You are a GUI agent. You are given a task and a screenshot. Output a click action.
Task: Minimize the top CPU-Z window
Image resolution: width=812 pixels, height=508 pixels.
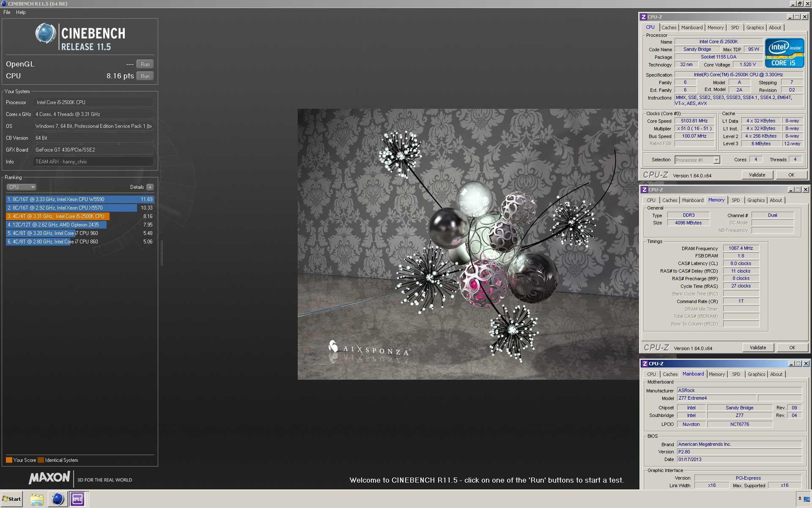pyautogui.click(x=790, y=17)
